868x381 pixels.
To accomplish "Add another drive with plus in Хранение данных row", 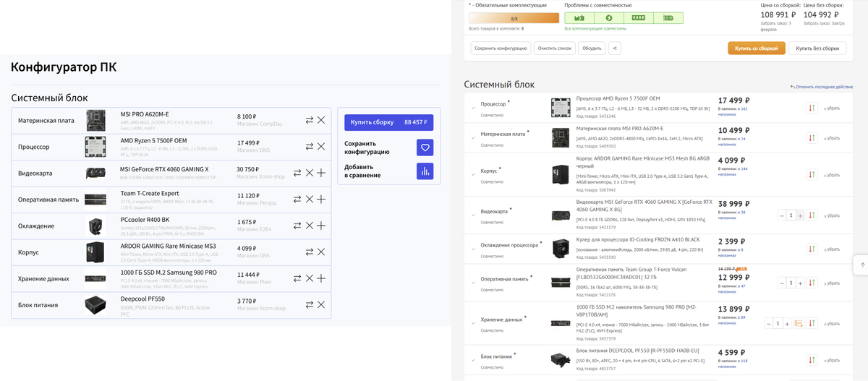I will [321, 278].
